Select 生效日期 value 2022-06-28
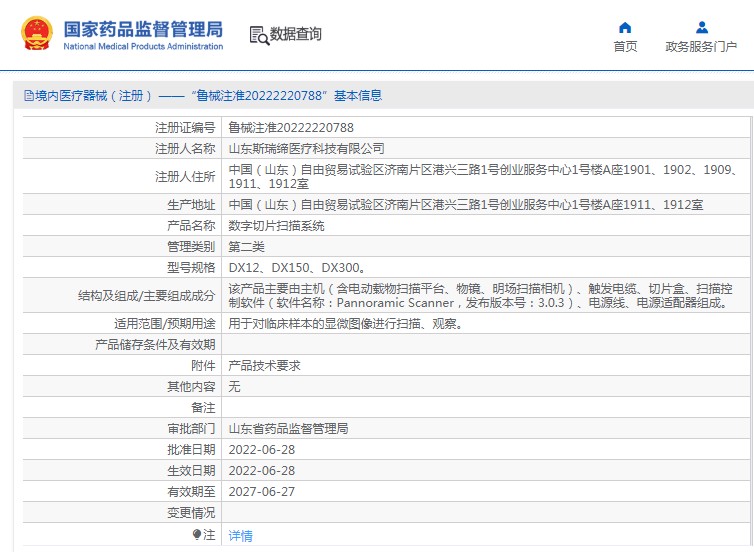754x552 pixels. 262,471
